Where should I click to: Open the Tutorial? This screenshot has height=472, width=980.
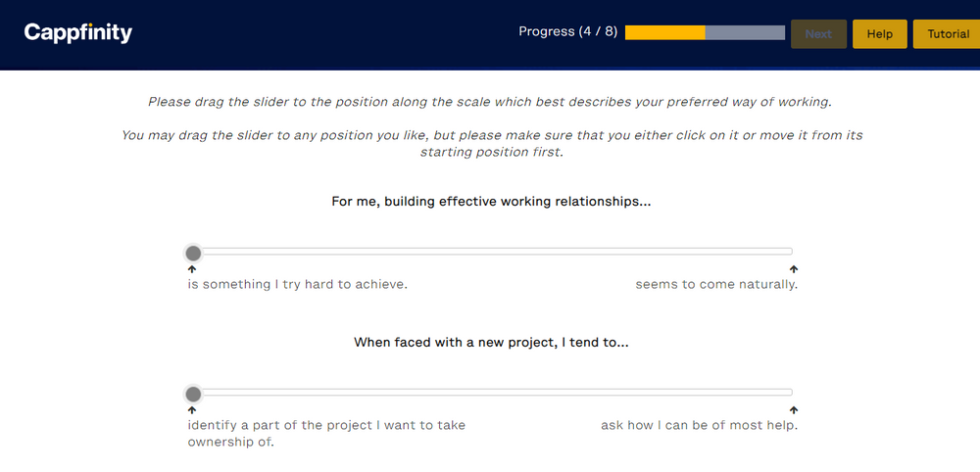(947, 33)
